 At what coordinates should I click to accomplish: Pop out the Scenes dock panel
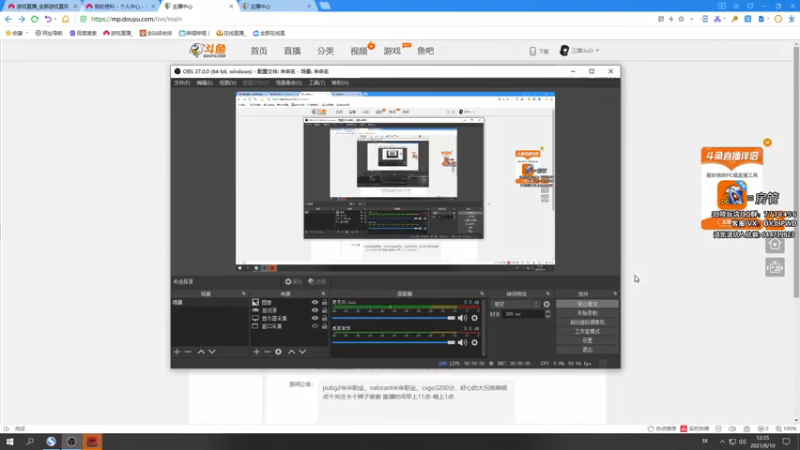click(243, 294)
